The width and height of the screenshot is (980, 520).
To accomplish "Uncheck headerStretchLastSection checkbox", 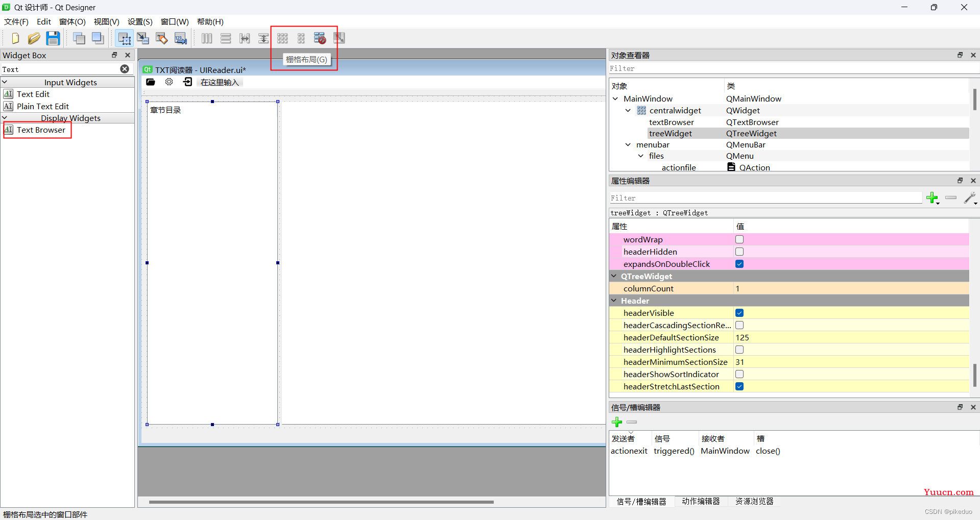I will click(x=739, y=386).
